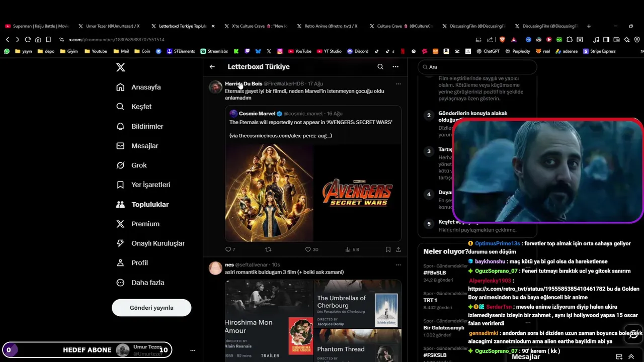Open Harris Du Bois post options
This screenshot has height=362, width=644.
pos(398,84)
